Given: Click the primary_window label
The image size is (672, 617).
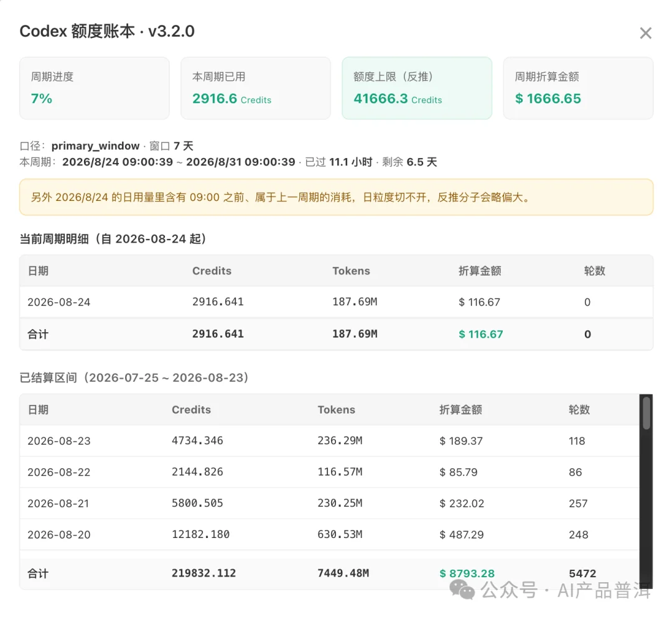Looking at the screenshot, I should click(x=95, y=146).
